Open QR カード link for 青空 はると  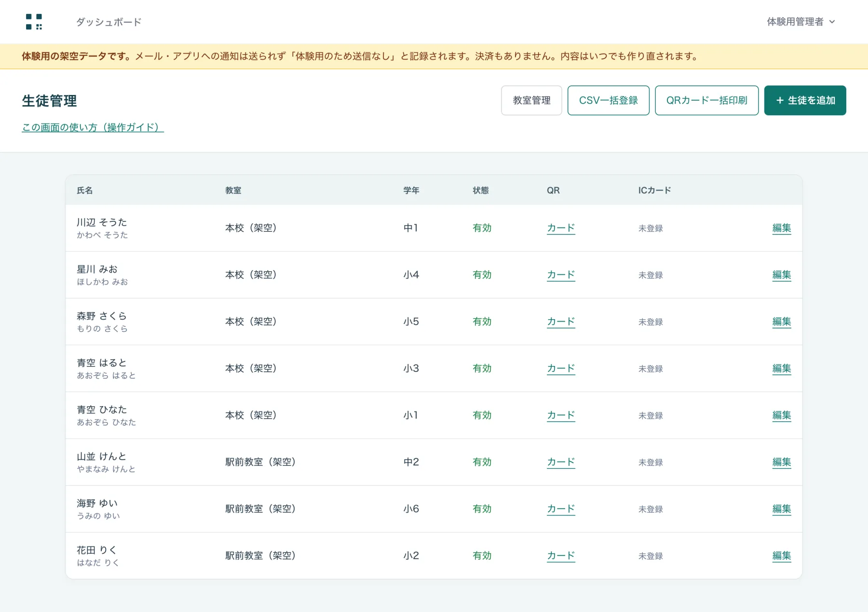coord(561,368)
